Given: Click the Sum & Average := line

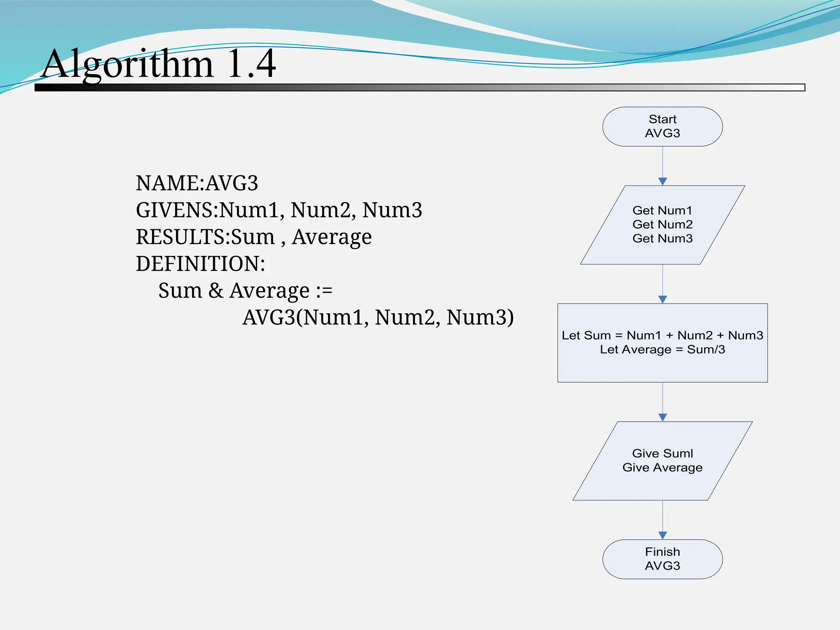Looking at the screenshot, I should [x=245, y=291].
